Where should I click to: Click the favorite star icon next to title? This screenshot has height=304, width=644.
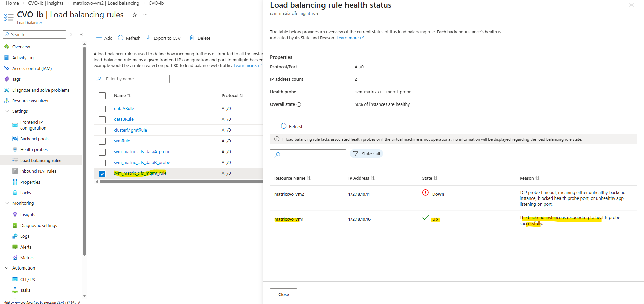pyautogui.click(x=135, y=15)
